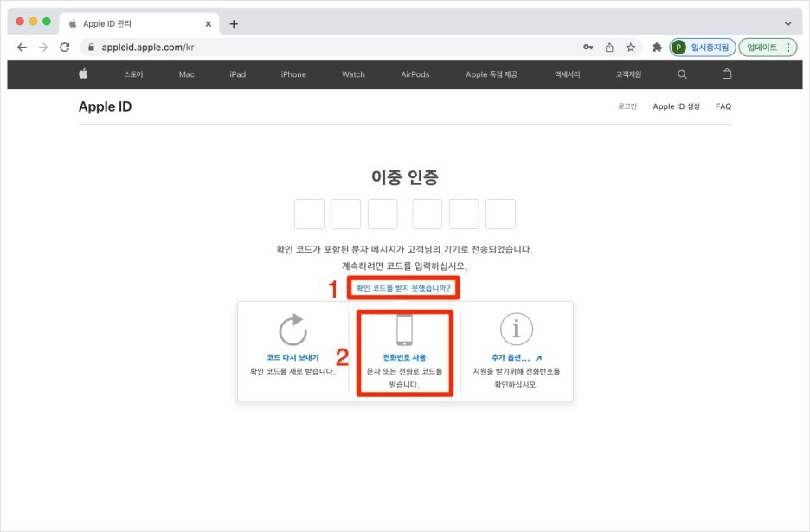The width and height of the screenshot is (810, 532).
Task: Click the 추가 옵션… link
Action: pyautogui.click(x=516, y=357)
